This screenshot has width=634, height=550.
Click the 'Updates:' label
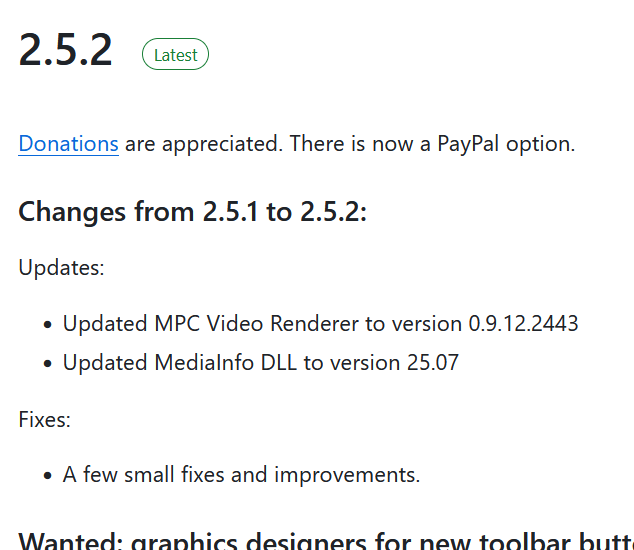pyautogui.click(x=61, y=268)
